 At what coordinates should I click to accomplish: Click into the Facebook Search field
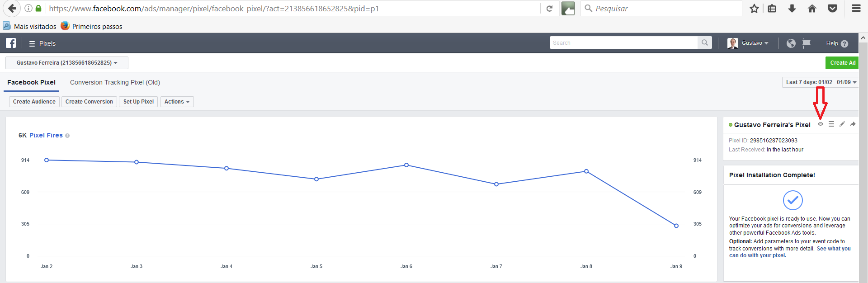tap(624, 42)
